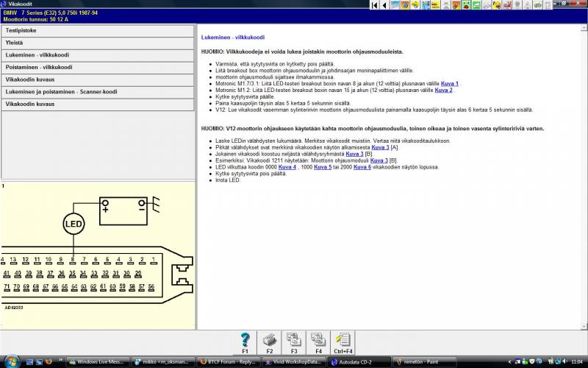Viewport: 588px width, 368px height.
Task: Go to first page with skip-back arrow
Action: (375, 5)
